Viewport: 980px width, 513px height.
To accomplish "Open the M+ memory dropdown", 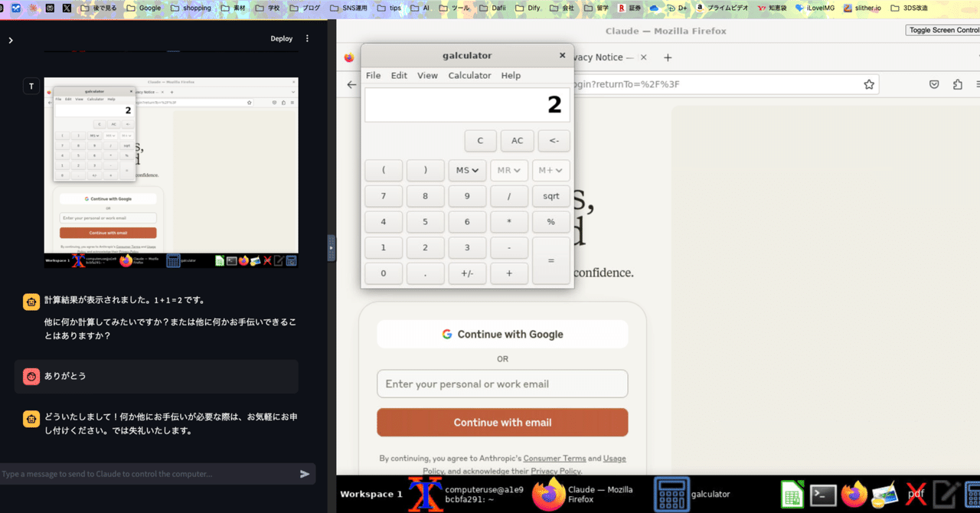I will pos(550,170).
